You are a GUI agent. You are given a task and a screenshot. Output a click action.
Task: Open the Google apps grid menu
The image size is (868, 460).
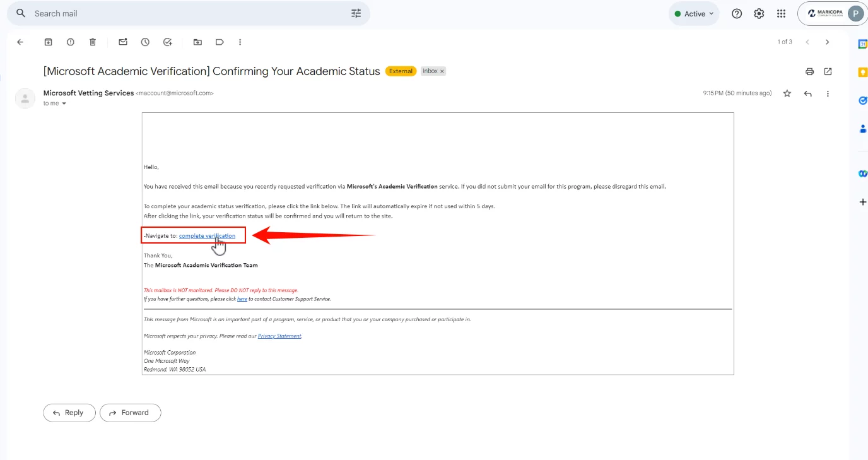pos(781,13)
